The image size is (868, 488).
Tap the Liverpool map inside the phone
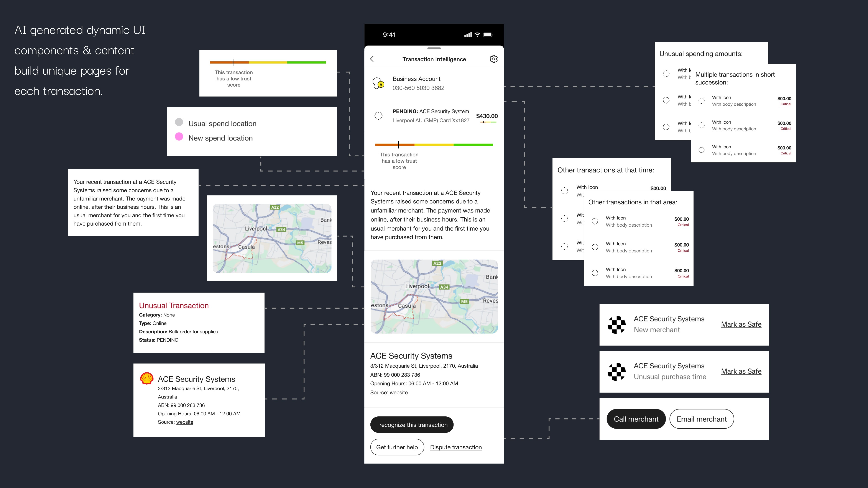coord(434,296)
